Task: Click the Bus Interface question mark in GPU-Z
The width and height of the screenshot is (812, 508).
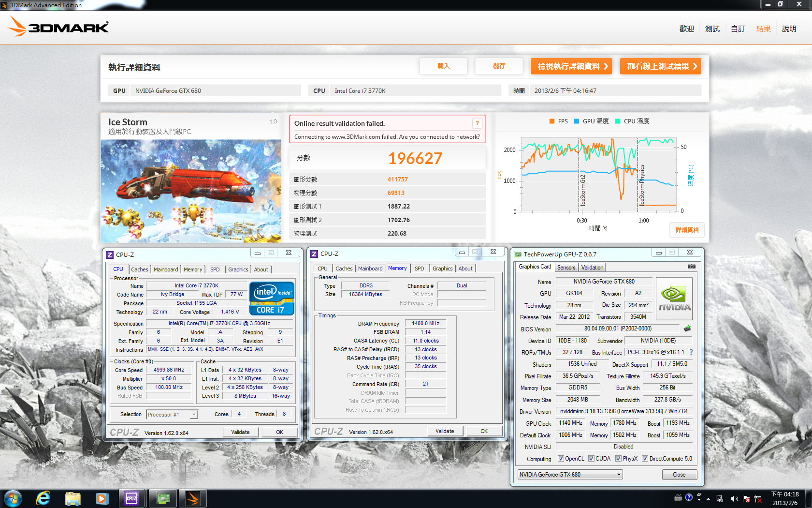Action: tap(691, 352)
